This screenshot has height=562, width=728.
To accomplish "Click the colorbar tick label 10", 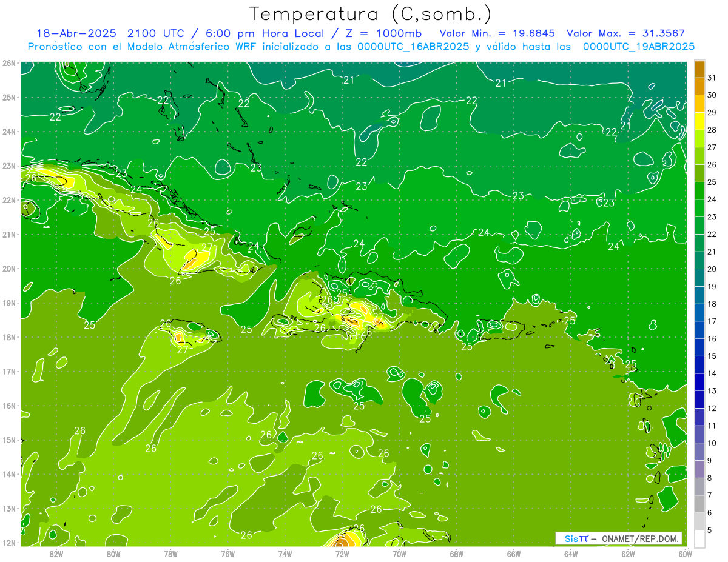I will tap(712, 443).
